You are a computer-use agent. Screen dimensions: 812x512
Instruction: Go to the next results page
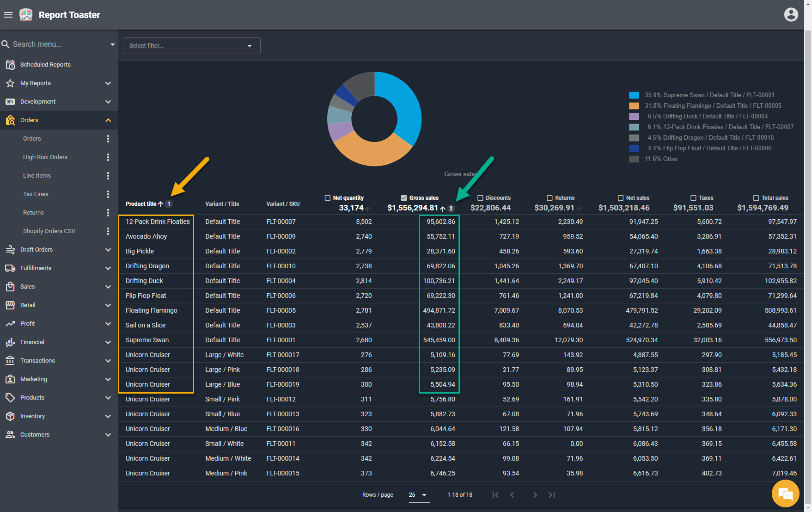pyautogui.click(x=535, y=495)
